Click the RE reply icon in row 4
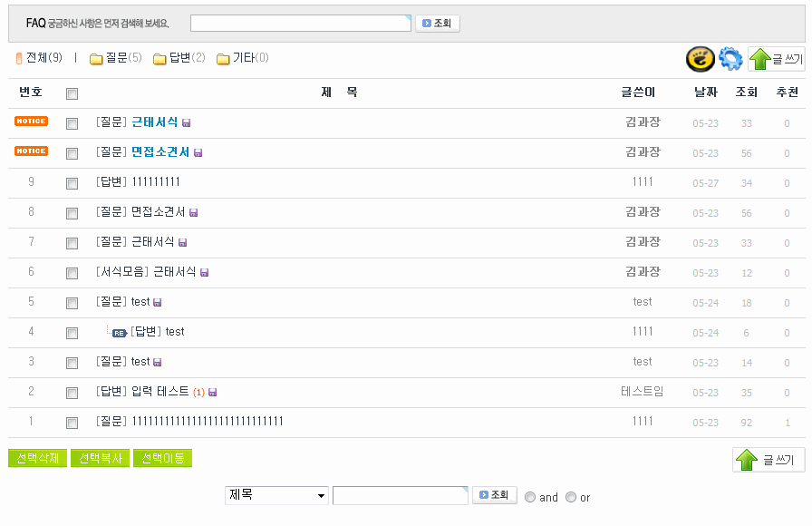Viewport: 812px width, 526px height. (120, 333)
